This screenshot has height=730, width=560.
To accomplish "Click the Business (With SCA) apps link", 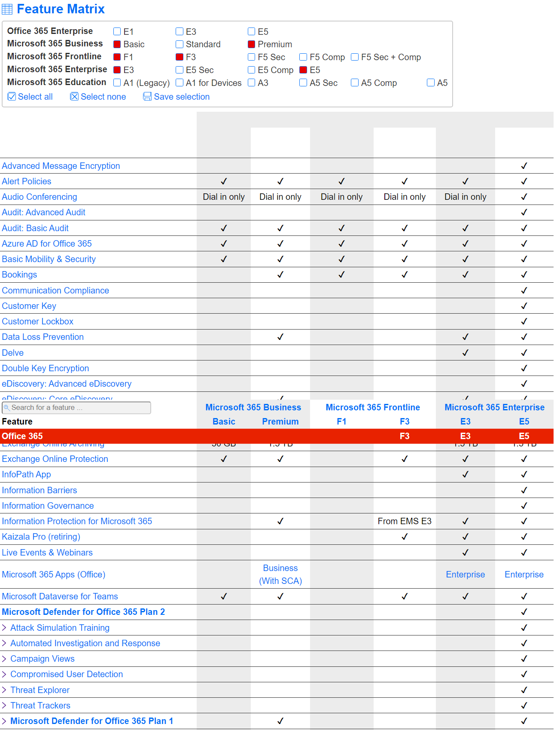I will click(x=280, y=574).
